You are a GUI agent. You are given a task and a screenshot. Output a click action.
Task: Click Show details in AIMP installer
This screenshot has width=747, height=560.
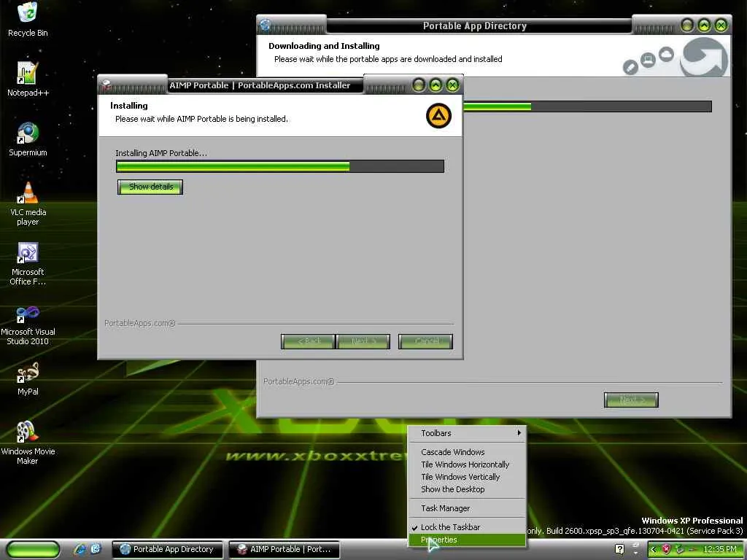pyautogui.click(x=150, y=187)
